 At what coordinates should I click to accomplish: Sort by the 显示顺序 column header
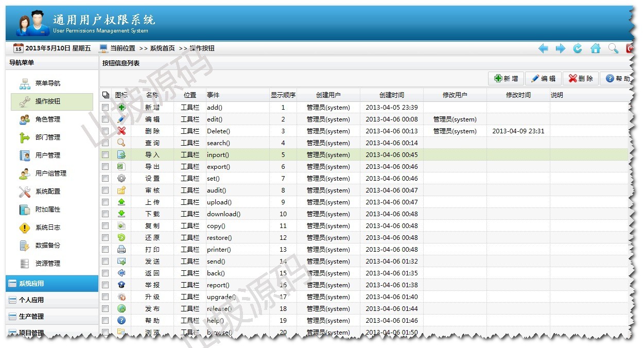(283, 95)
